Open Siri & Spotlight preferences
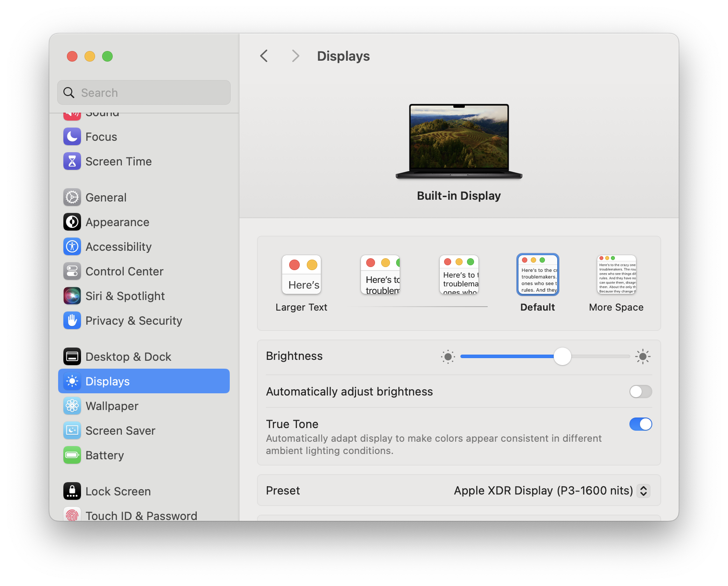The height and width of the screenshot is (586, 728). click(125, 296)
